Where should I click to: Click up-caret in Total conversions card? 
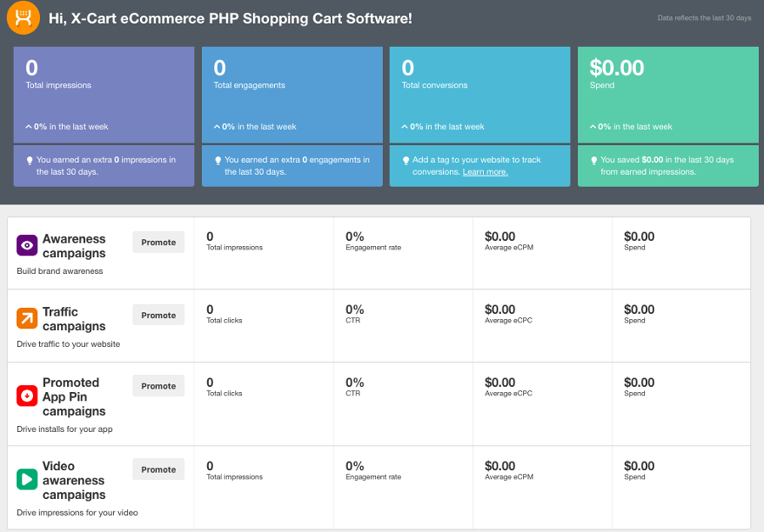[404, 126]
